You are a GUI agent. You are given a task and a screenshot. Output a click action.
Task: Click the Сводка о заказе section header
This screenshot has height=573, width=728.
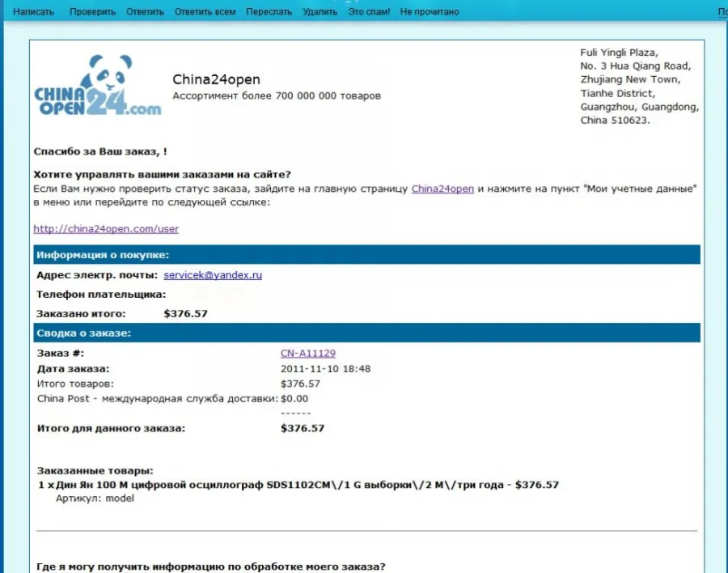click(x=366, y=333)
